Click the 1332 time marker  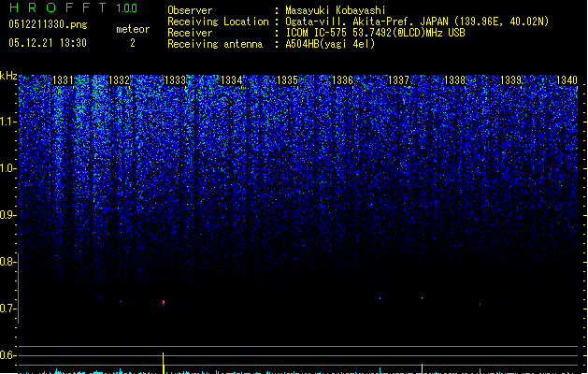[119, 80]
